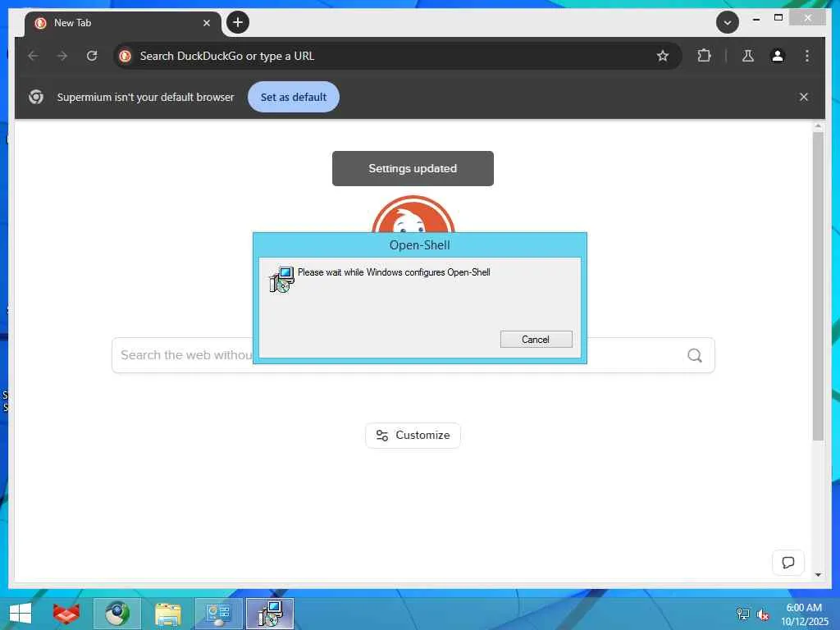Click the magnifier search icon

(694, 355)
